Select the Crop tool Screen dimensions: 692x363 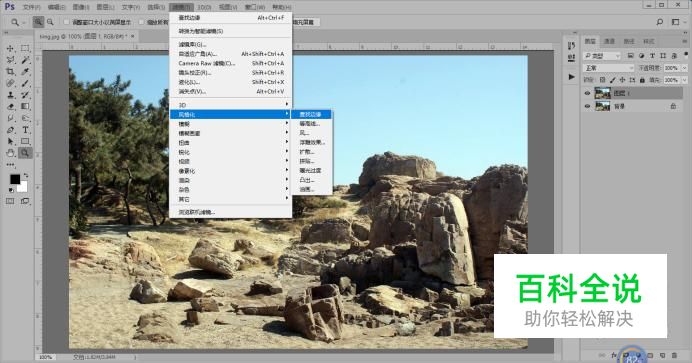pyautogui.click(x=10, y=71)
